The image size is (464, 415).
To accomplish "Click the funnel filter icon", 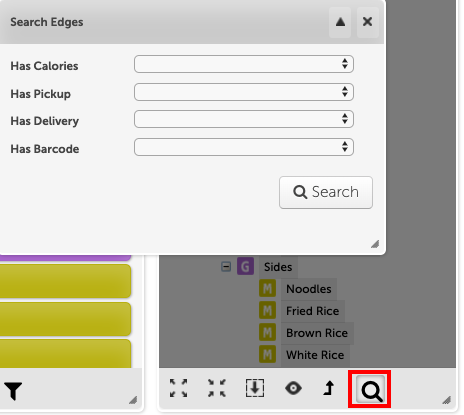I will [13, 391].
